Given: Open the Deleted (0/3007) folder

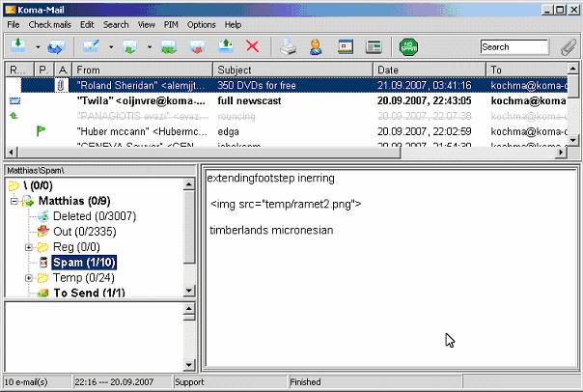Looking at the screenshot, I should coord(95,216).
